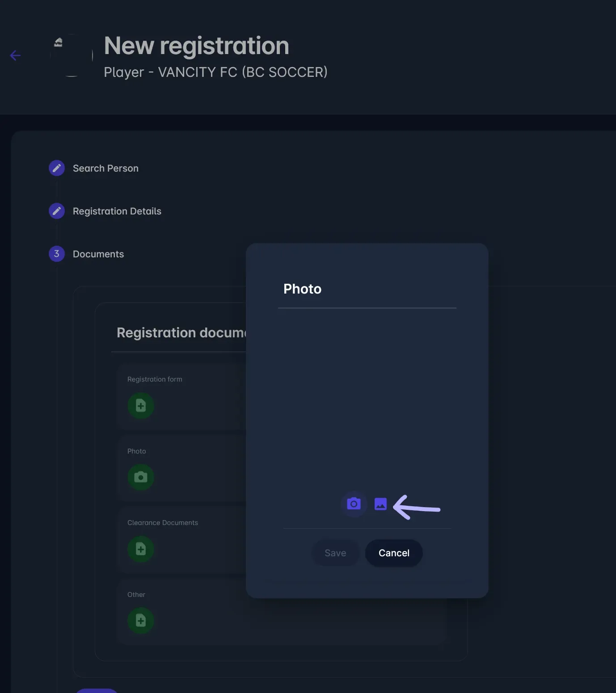Select the Documents step label

pyautogui.click(x=98, y=254)
